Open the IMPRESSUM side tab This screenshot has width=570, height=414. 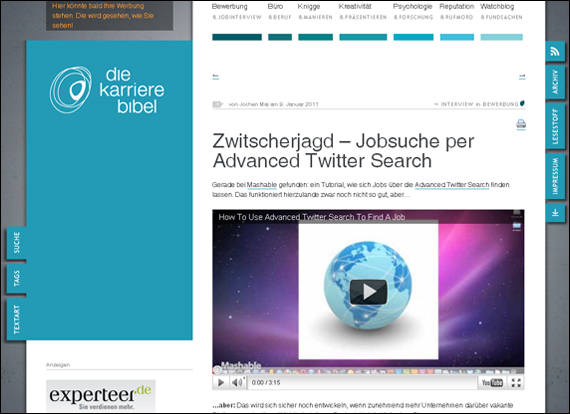point(555,176)
